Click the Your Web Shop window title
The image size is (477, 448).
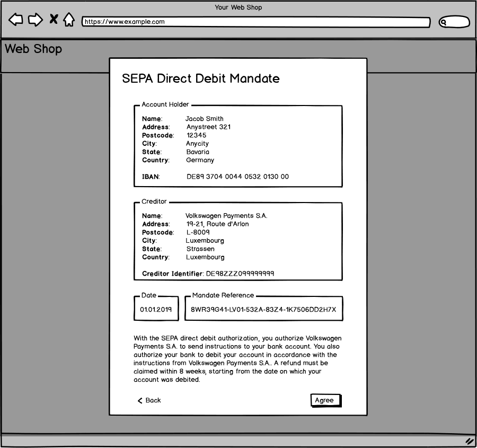238,7
